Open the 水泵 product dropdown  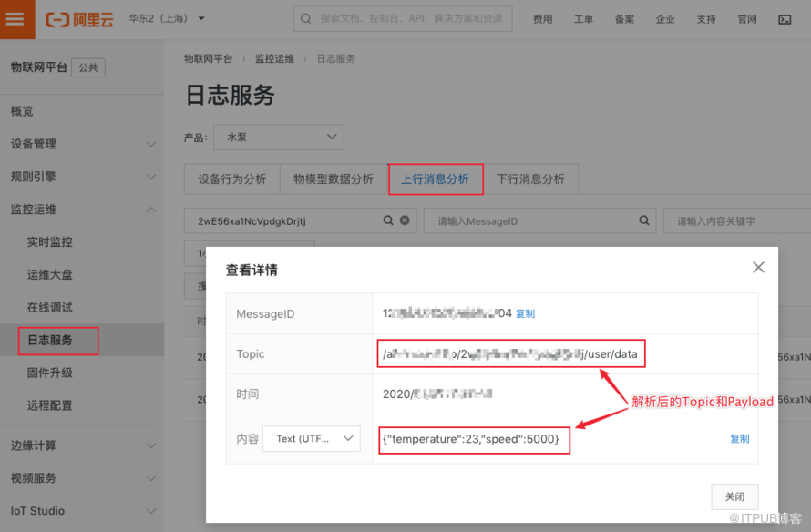point(278,137)
